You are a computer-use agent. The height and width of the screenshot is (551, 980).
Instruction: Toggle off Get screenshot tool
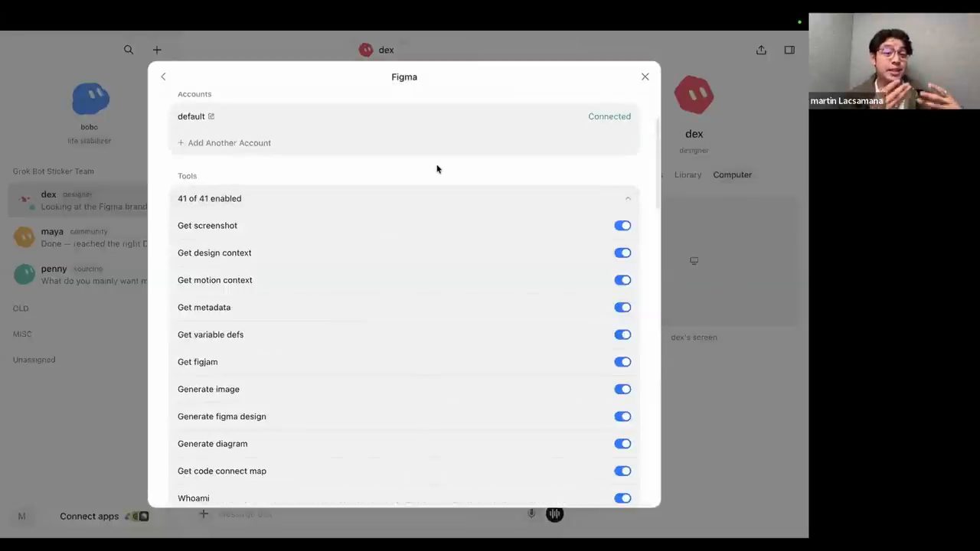pos(622,226)
